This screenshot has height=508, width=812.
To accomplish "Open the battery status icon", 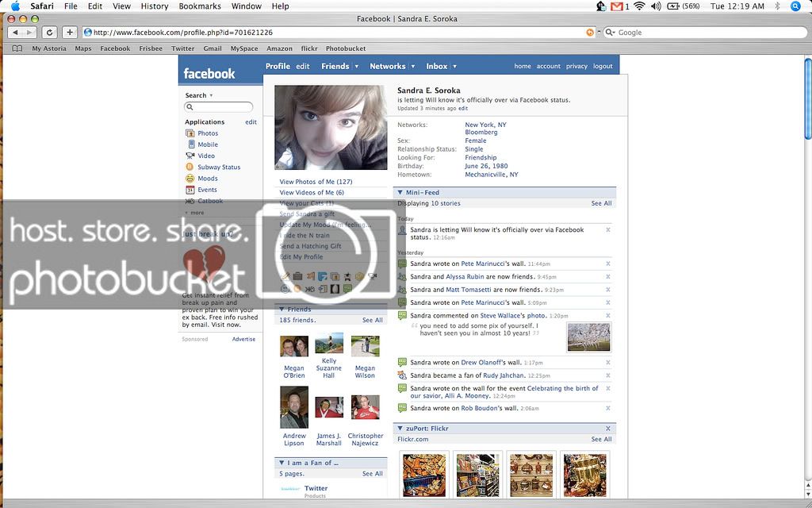I will click(673, 6).
